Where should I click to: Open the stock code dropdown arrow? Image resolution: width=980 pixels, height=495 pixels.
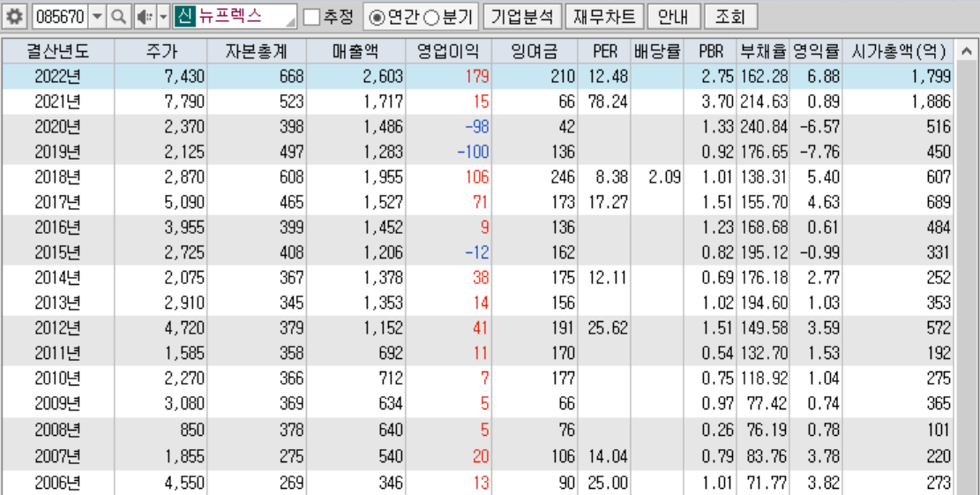click(97, 17)
